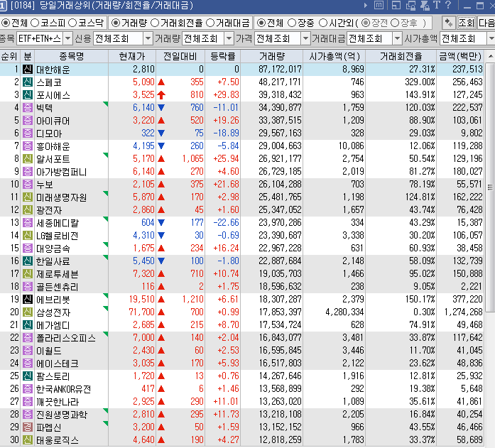Click the 경 type icon for 파멥신
This screenshot has width=495, height=448.
click(x=28, y=427)
